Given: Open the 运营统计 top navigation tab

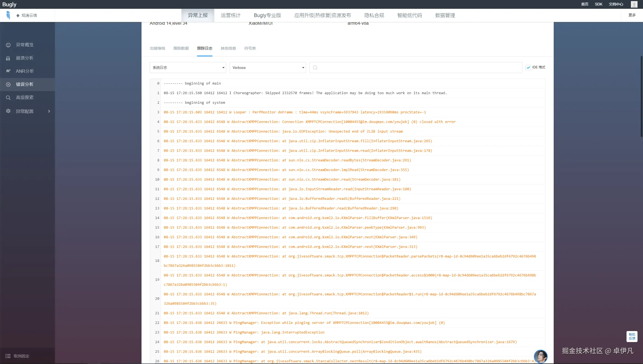Looking at the screenshot, I should pyautogui.click(x=231, y=15).
